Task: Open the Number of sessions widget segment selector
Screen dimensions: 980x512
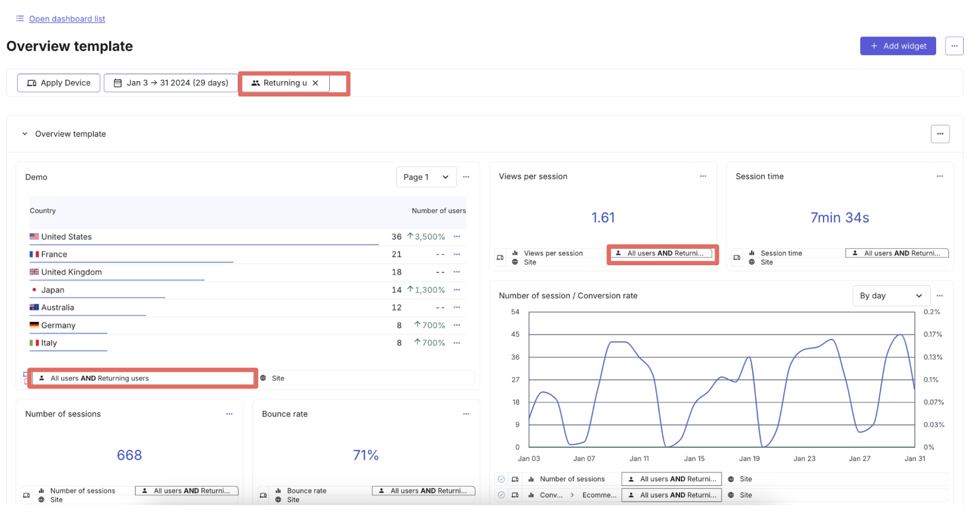Action: [187, 491]
